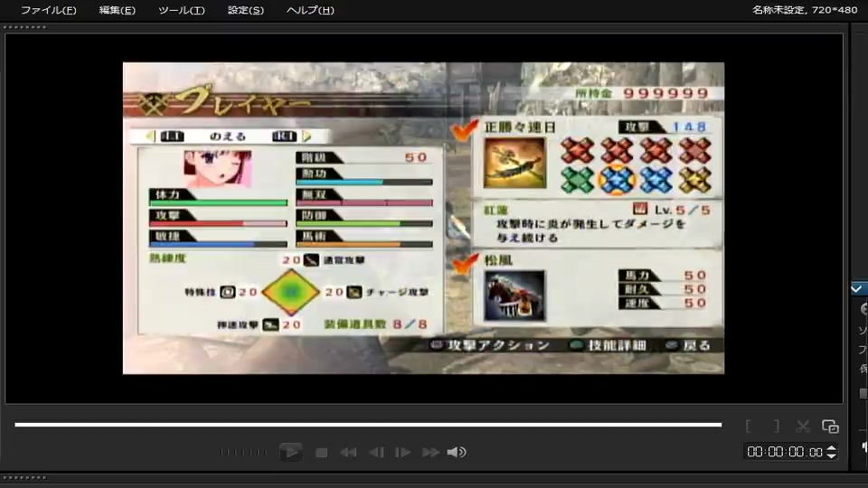This screenshot has height=488, width=868.
Task: Click the timecode field 00:00:00.00
Action: 785,452
